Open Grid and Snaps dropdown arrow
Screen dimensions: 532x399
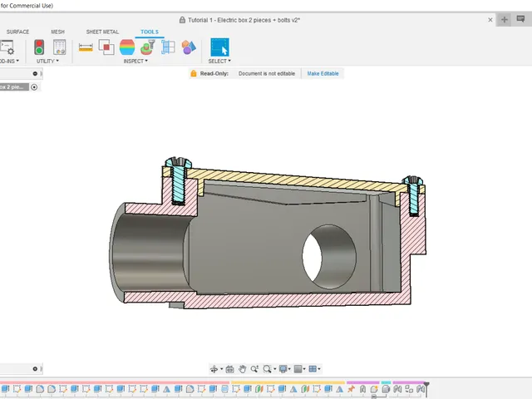pos(304,369)
